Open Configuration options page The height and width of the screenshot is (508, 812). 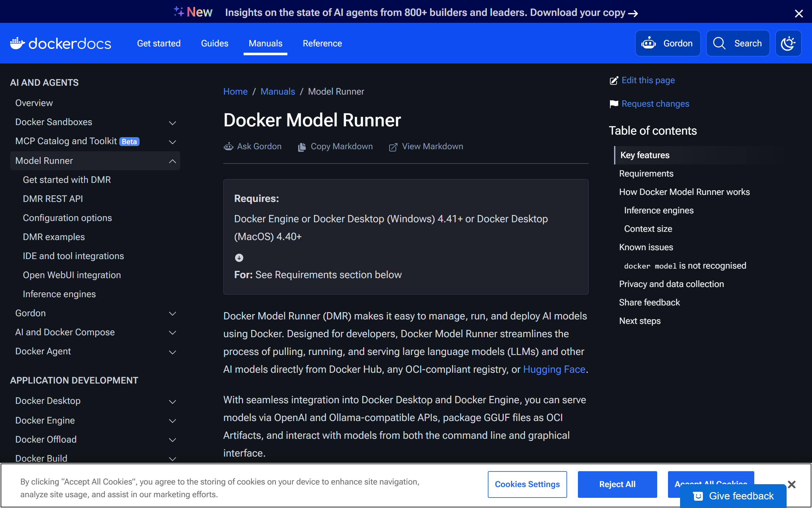(x=67, y=218)
